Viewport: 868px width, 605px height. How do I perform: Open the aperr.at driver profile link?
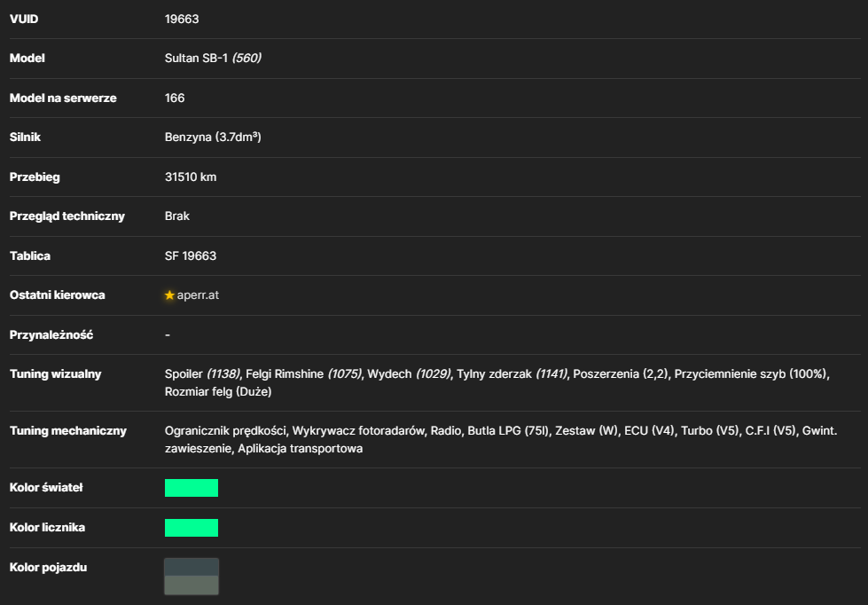(198, 295)
